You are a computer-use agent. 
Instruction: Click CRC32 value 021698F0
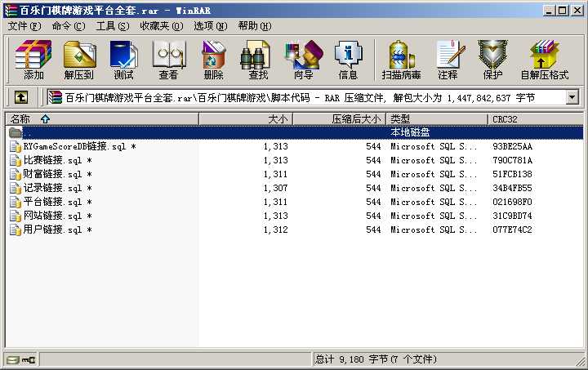pos(512,202)
